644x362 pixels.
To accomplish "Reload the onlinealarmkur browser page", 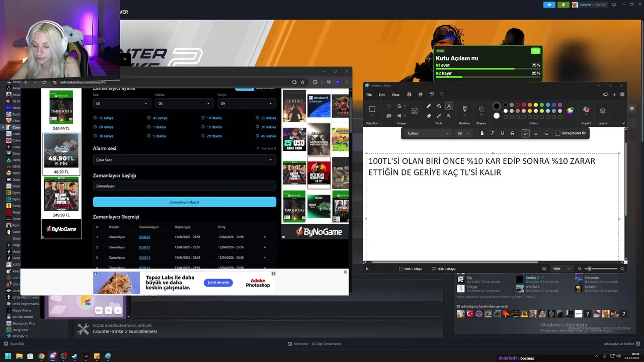I will coord(44,82).
